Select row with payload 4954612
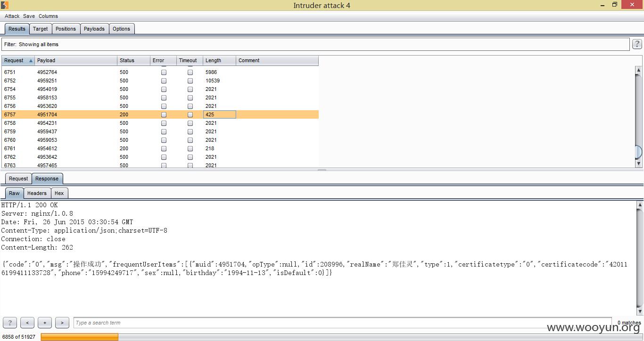Image resolution: width=644 pixels, height=341 pixels. pyautogui.click(x=160, y=148)
